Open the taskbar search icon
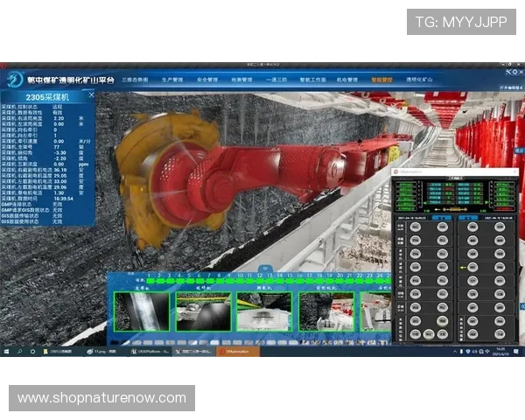 pyautogui.click(x=19, y=352)
